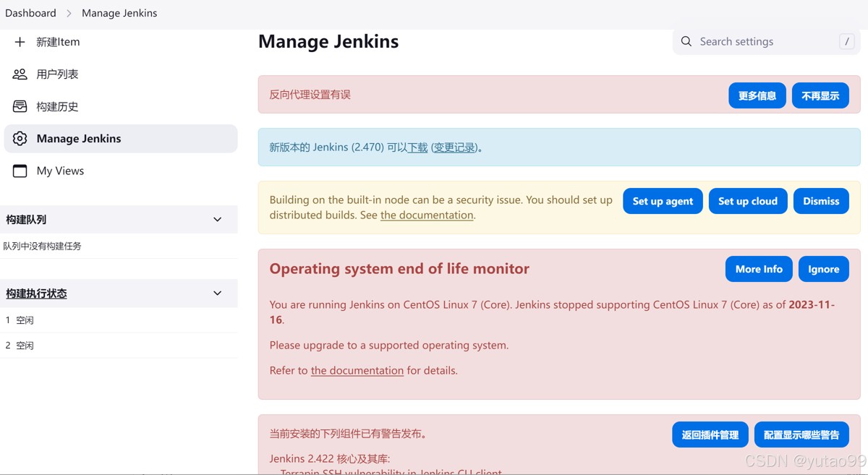The height and width of the screenshot is (475, 868).
Task: Click the 构建队列 heading
Action: click(26, 220)
